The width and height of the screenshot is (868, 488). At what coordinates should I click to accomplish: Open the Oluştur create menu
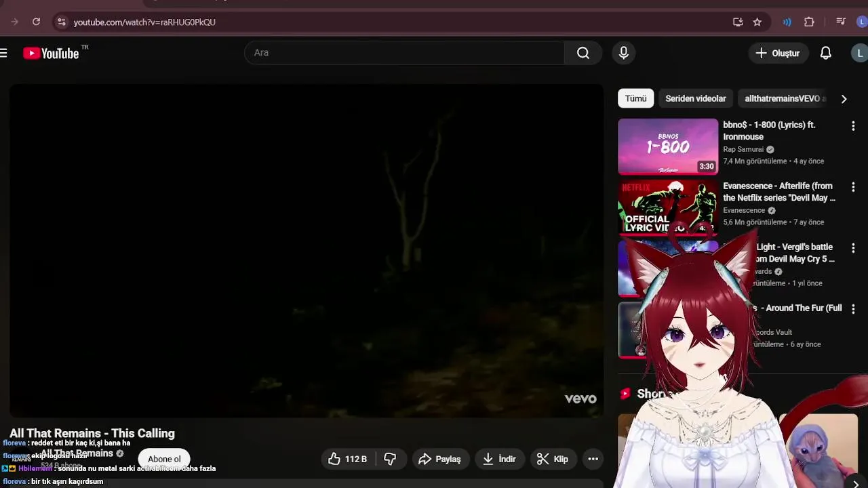point(778,53)
